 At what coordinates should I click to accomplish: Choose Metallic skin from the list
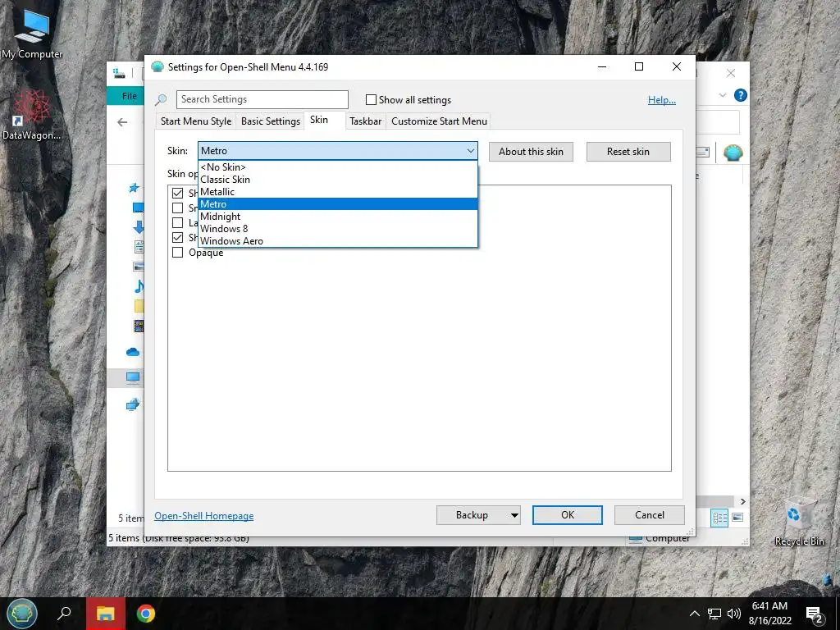point(337,192)
